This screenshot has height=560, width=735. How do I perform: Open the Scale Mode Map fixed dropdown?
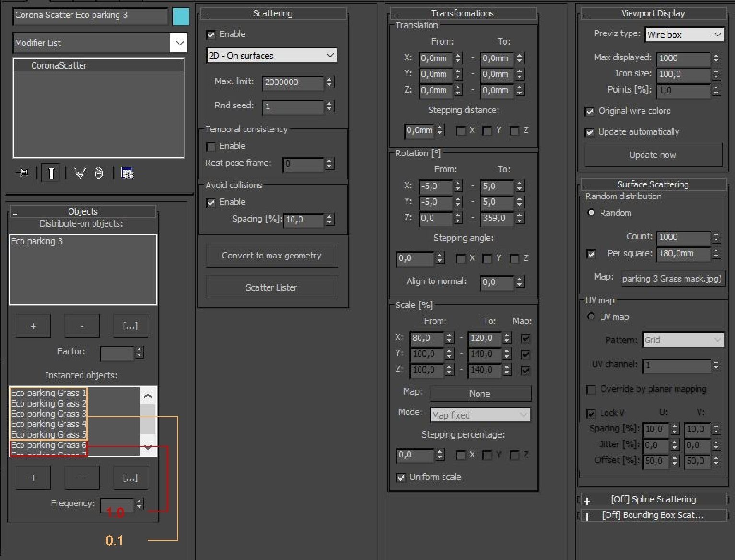(x=480, y=415)
